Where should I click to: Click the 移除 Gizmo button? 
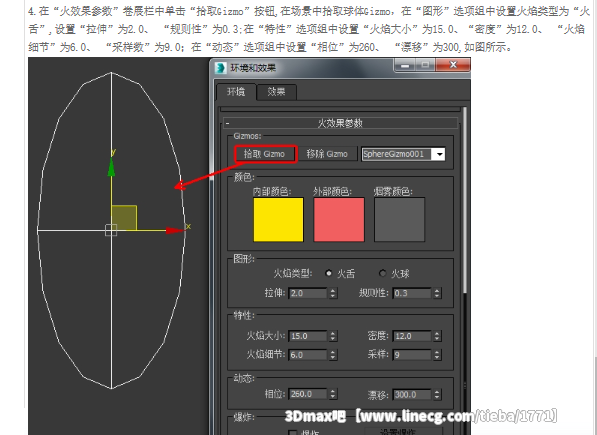tap(327, 154)
